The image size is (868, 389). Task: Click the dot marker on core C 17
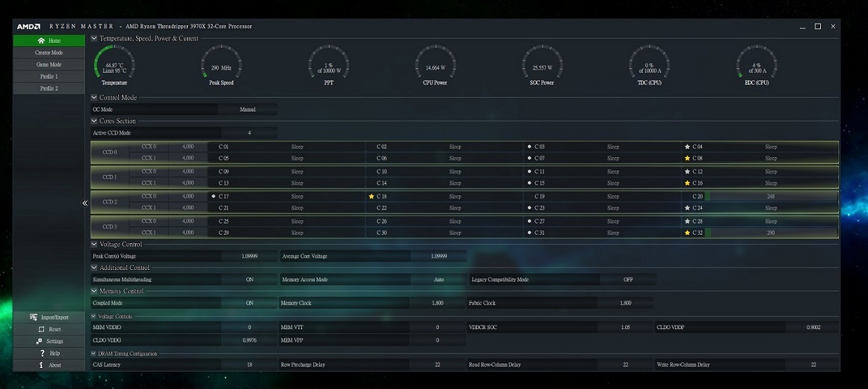point(214,196)
